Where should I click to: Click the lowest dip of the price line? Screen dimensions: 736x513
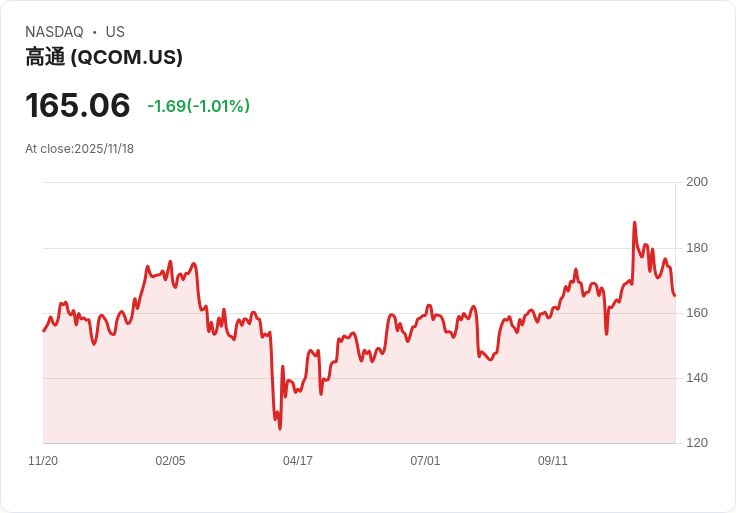pos(280,428)
